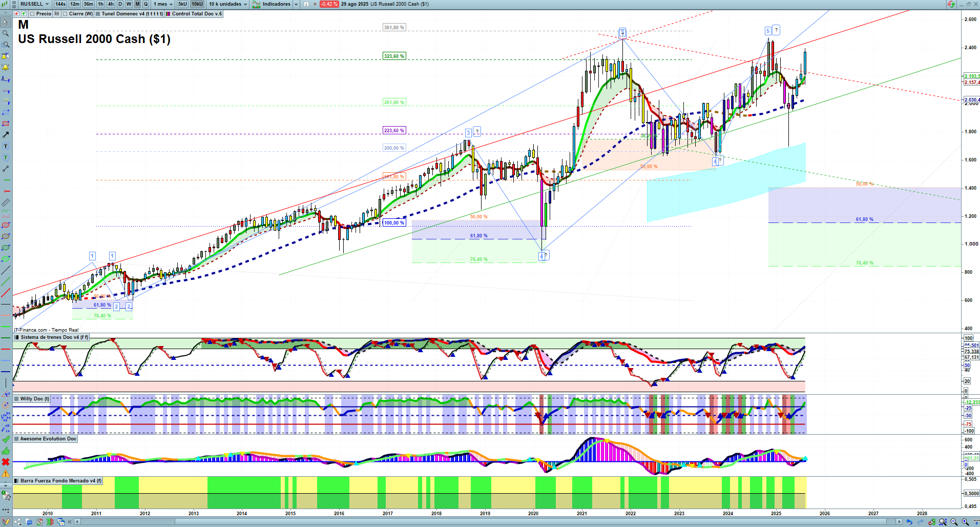
Task: Select the black diagonal line tool
Action: point(6,270)
